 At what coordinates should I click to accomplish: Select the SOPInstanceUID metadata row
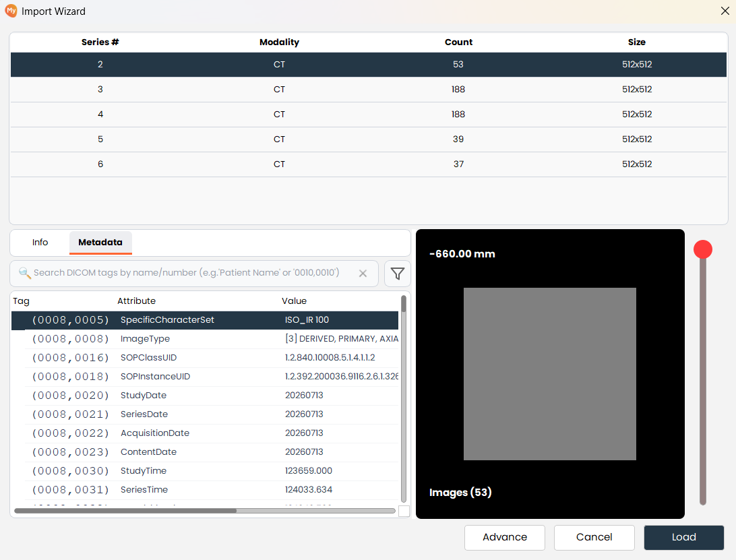[x=205, y=377]
